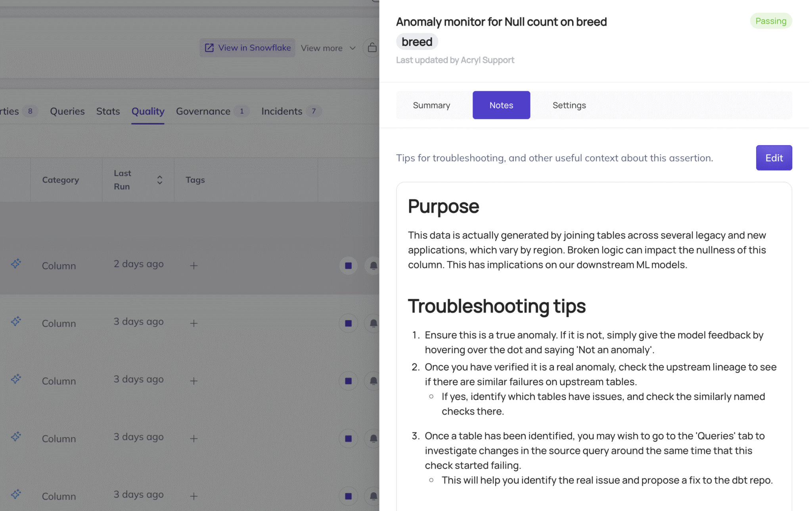This screenshot has width=812, height=511.
Task: Click the Passing status badge
Action: [771, 21]
